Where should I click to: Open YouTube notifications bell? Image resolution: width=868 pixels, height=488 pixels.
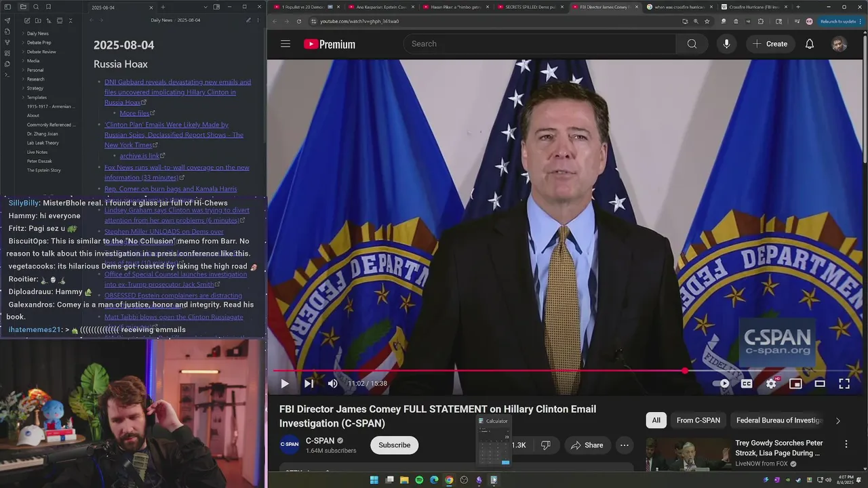click(810, 44)
